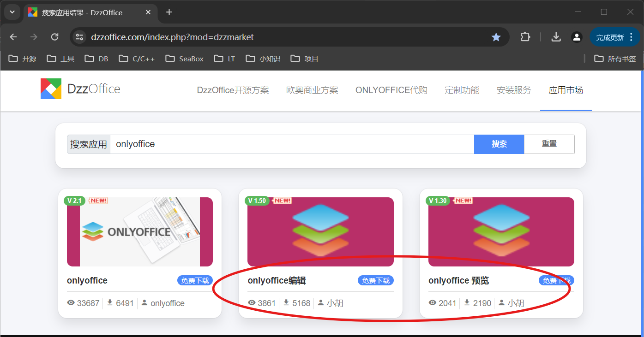Click 免费下载 on the onlyoffice 预览 card

pyautogui.click(x=556, y=280)
